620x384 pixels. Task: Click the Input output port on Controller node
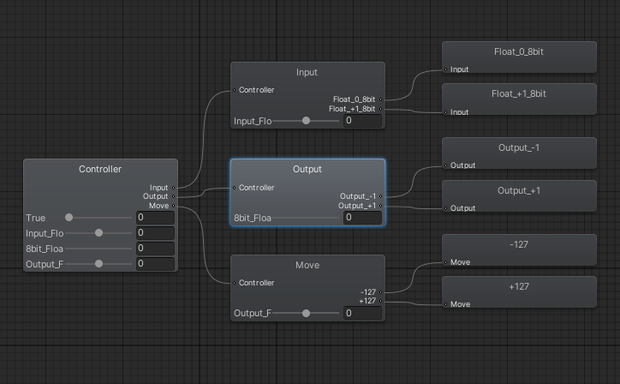(x=174, y=187)
